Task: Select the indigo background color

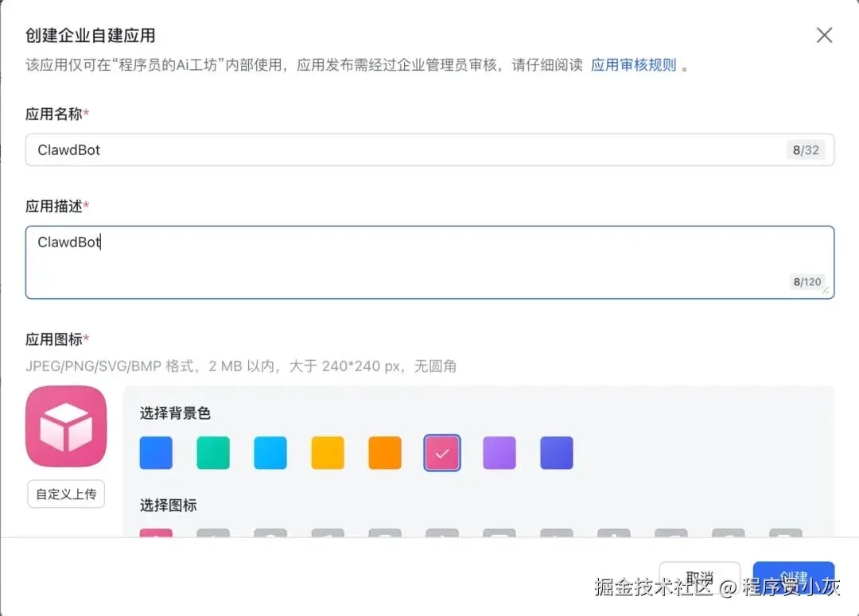Action: (557, 453)
